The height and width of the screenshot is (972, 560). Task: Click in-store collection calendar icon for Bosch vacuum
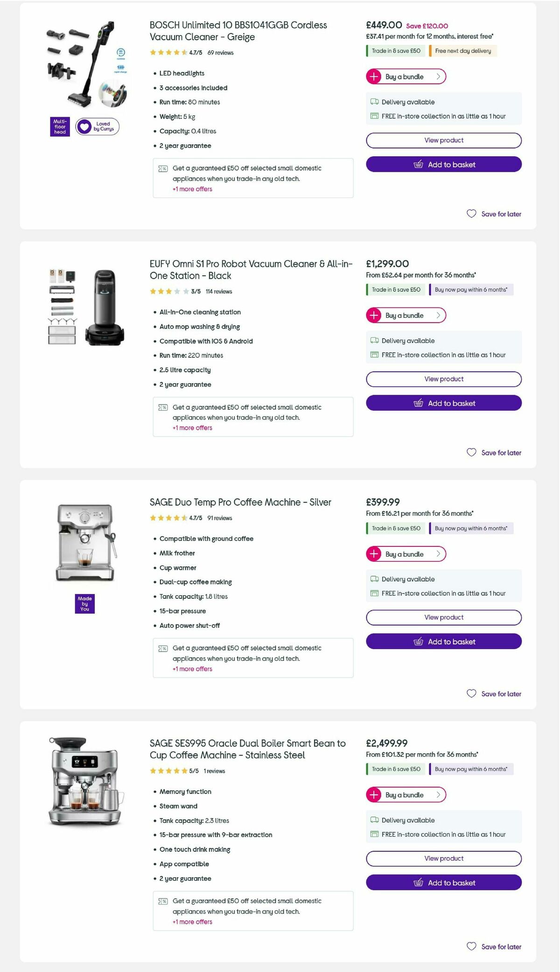374,116
